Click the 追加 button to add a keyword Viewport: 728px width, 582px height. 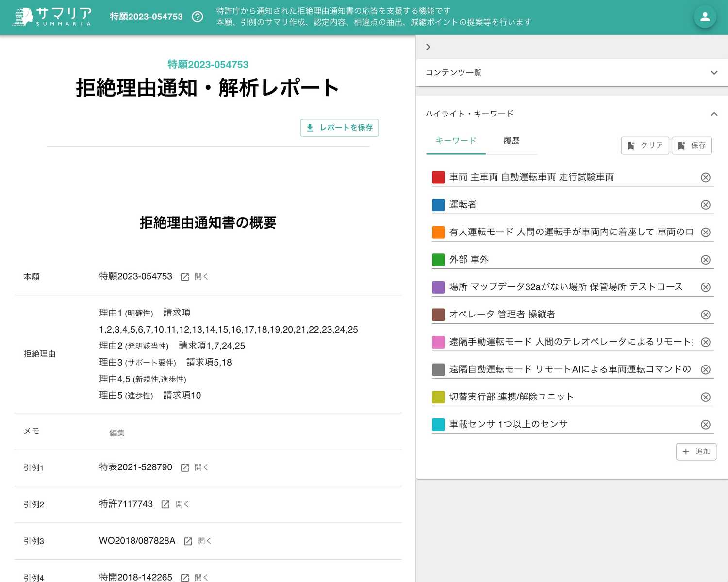[696, 451]
